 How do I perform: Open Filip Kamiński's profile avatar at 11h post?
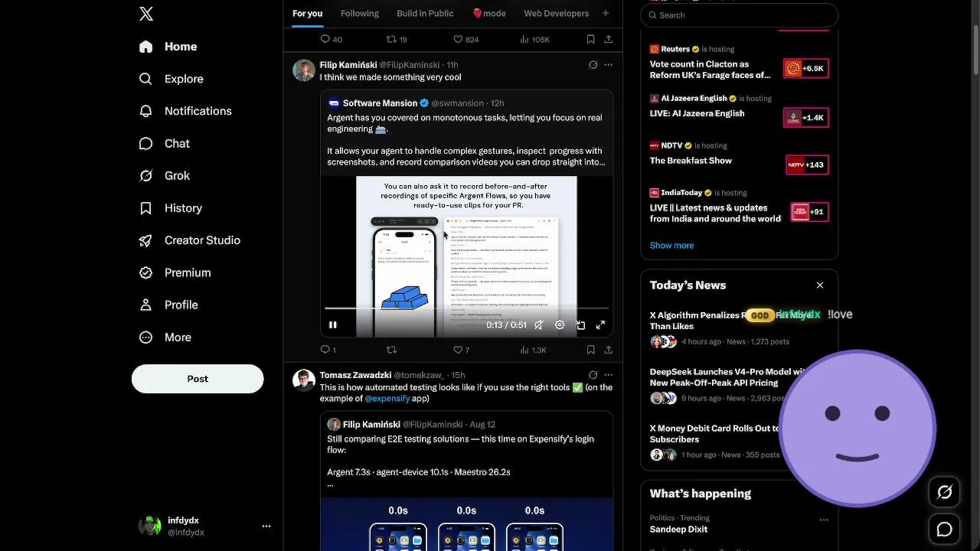[x=304, y=70]
